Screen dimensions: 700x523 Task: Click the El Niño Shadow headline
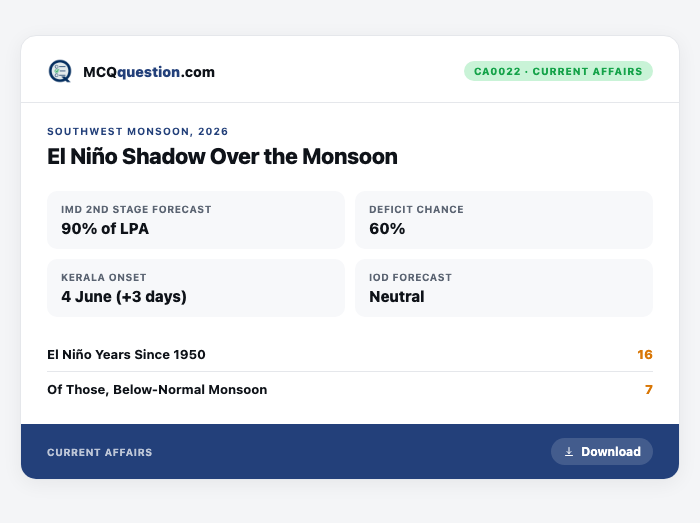(x=222, y=157)
